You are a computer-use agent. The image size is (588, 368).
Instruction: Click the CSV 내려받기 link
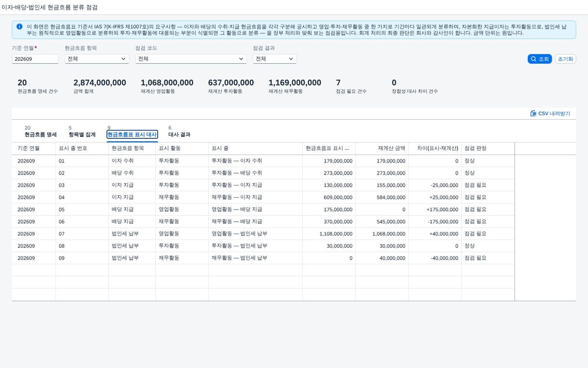[x=550, y=113]
